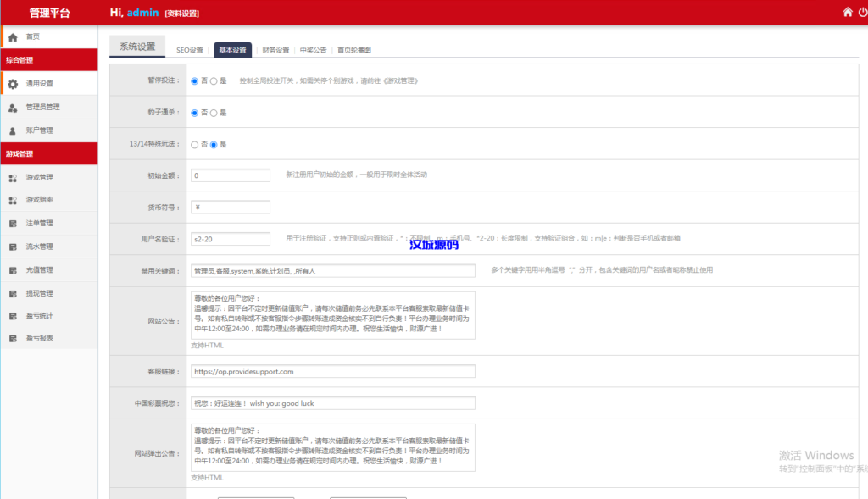Click the power logout icon top-right

861,12
